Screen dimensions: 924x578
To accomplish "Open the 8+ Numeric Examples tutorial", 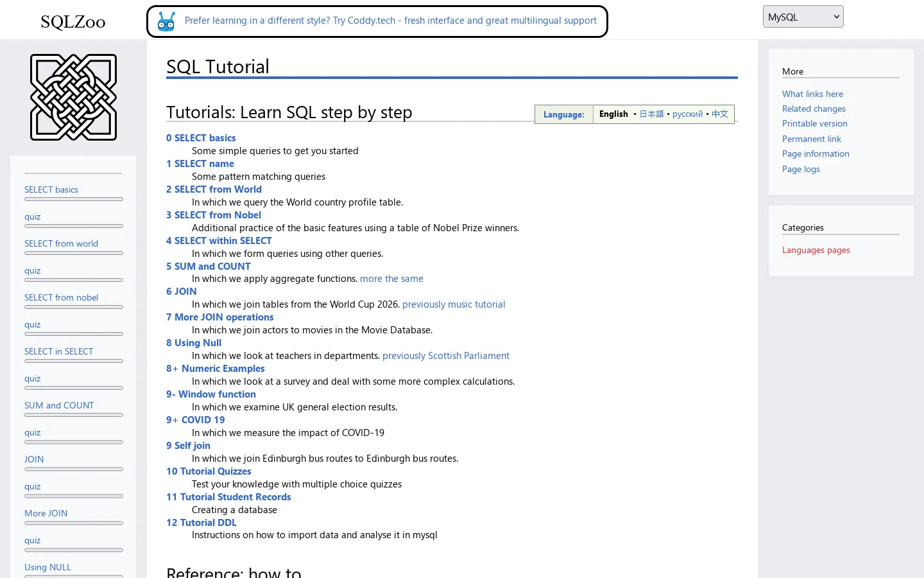I will click(x=216, y=369).
